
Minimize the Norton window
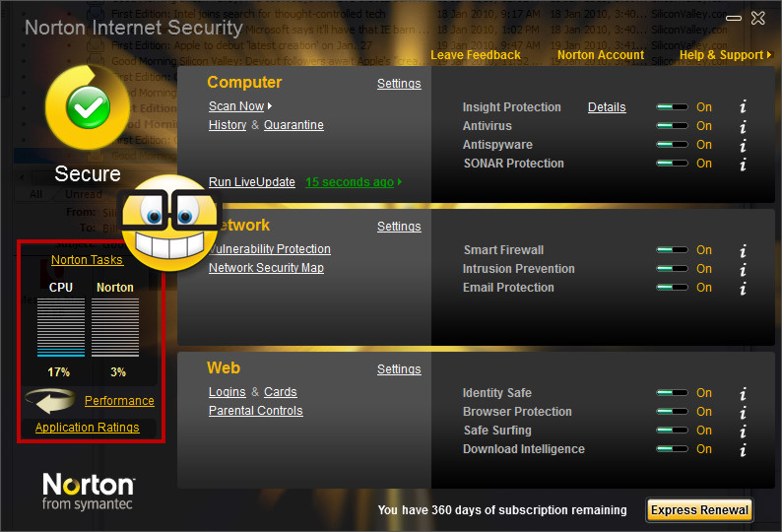(733, 19)
